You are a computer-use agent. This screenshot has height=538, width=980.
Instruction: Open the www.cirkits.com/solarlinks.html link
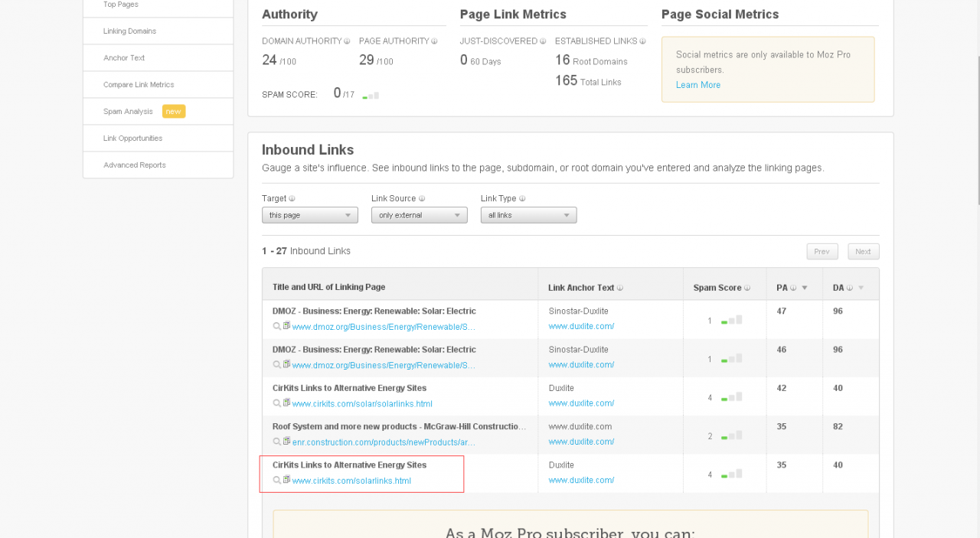click(x=351, y=481)
